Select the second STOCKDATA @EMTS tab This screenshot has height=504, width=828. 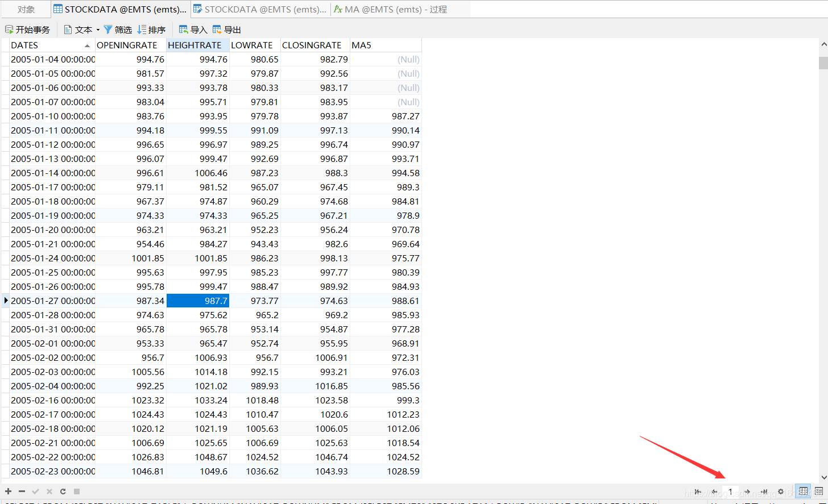click(x=260, y=9)
